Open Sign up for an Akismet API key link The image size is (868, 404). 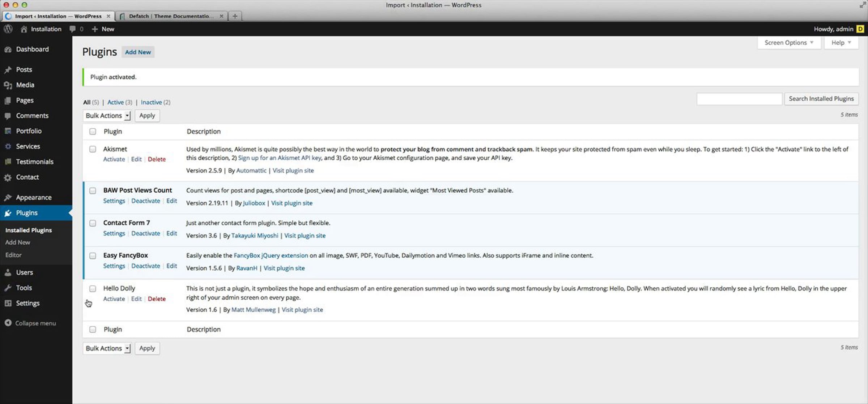click(280, 158)
